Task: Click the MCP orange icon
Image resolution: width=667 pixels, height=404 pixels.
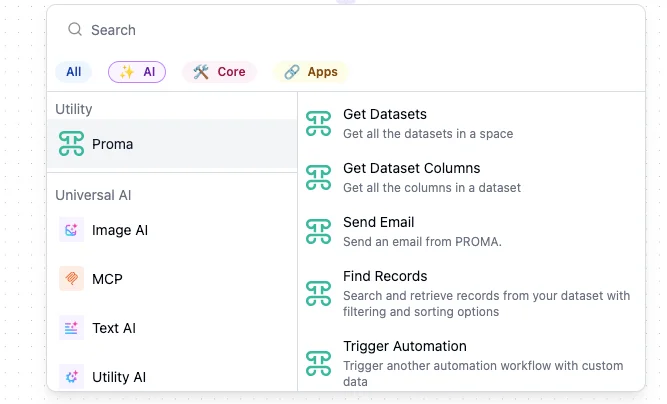Action: click(x=71, y=279)
